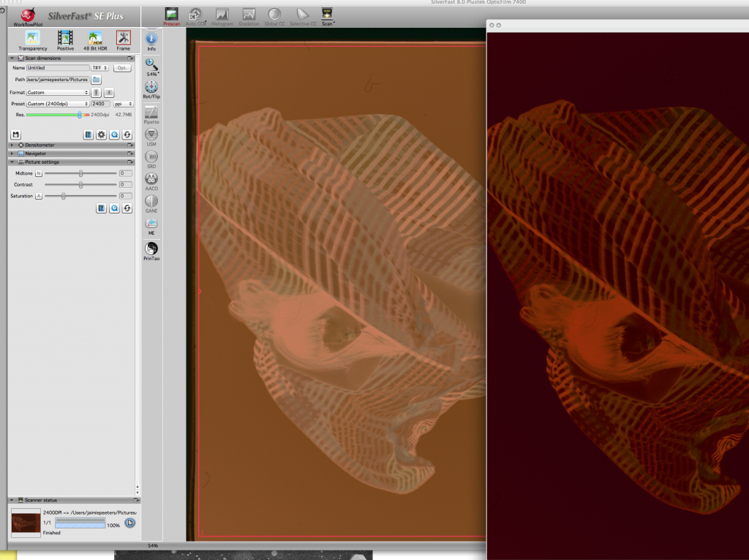Open the Frame tools icon
This screenshot has height=560, width=749.
coord(123,41)
